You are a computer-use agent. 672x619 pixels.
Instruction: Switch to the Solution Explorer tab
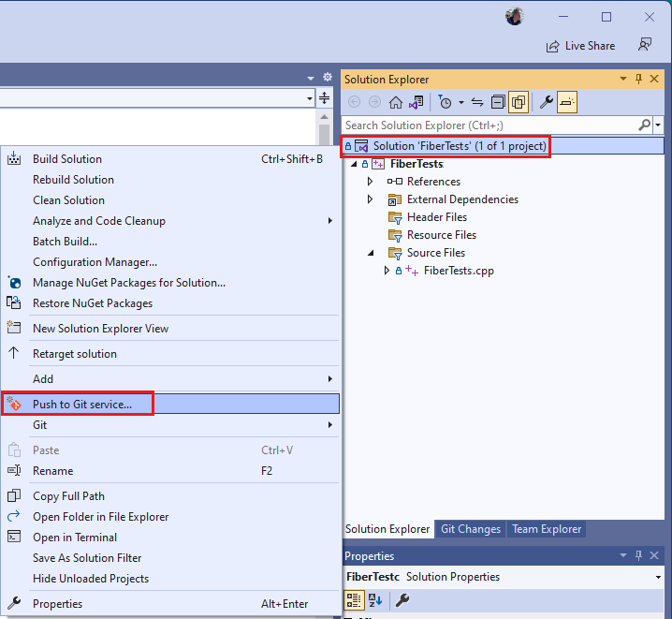pos(387,529)
